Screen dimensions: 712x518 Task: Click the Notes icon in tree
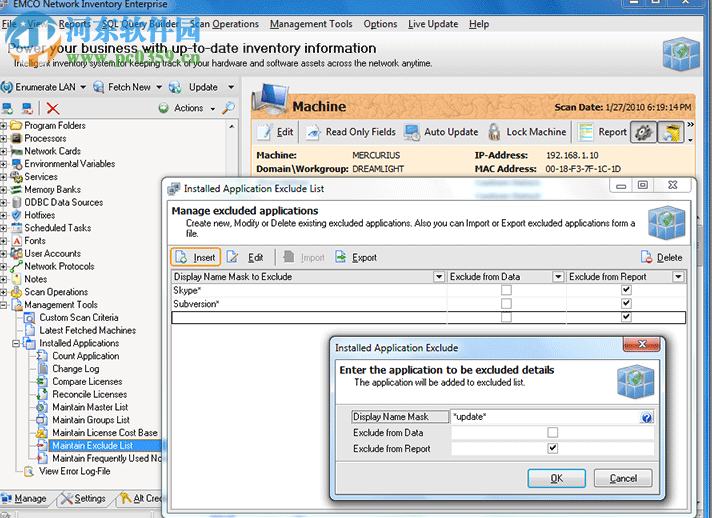(16, 279)
